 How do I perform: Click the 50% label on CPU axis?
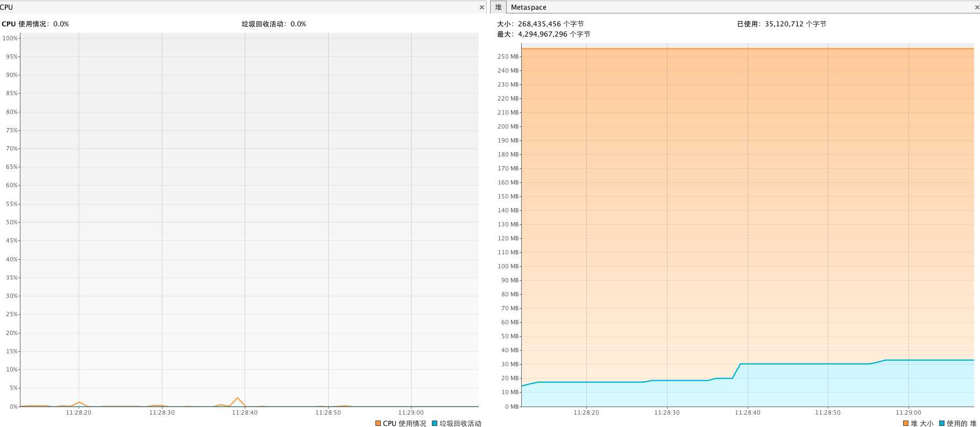11,222
